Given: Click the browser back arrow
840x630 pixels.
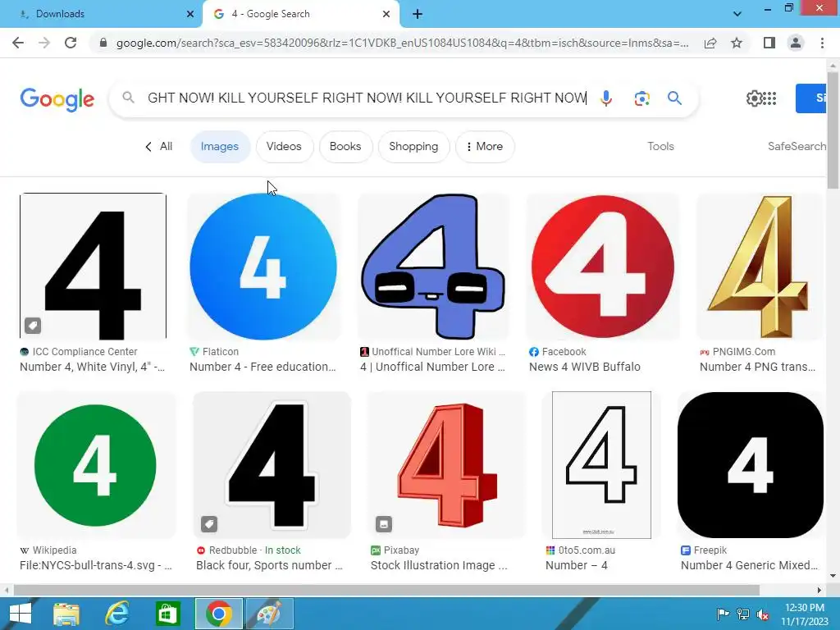Looking at the screenshot, I should click(18, 43).
